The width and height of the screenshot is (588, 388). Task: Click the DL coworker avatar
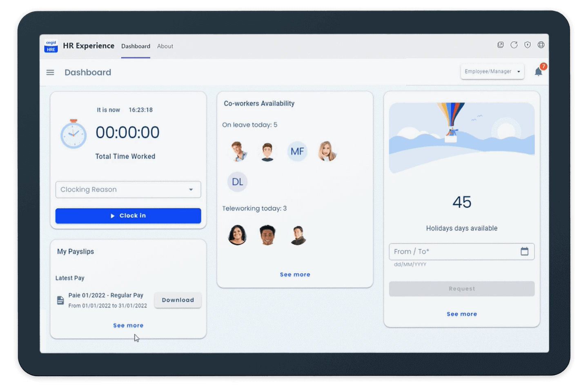pyautogui.click(x=237, y=182)
